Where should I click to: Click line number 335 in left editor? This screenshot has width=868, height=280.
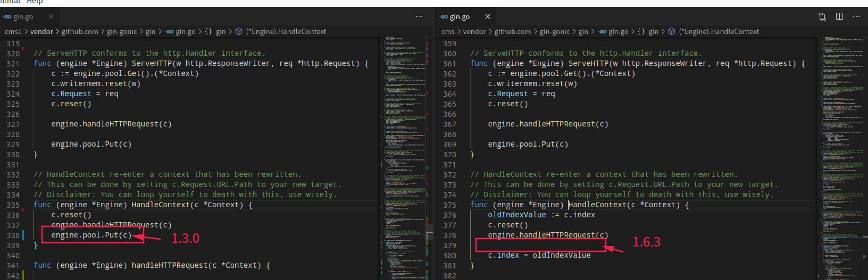pos(13,205)
